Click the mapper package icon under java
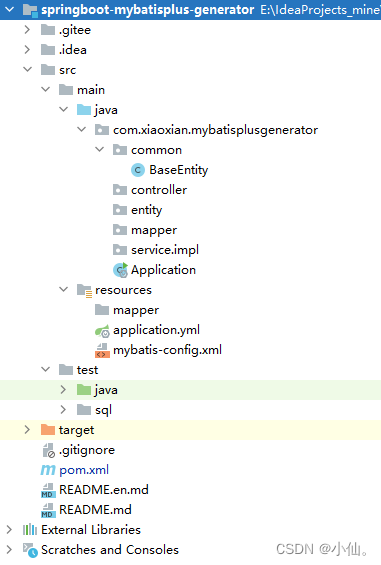The image size is (381, 565). pos(120,230)
